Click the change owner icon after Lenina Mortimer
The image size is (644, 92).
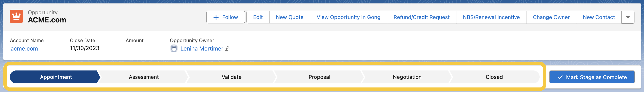tap(227, 49)
